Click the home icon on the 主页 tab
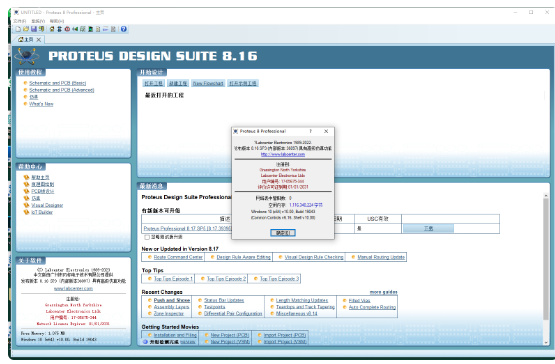The width and height of the screenshot is (555, 364). tap(21, 39)
